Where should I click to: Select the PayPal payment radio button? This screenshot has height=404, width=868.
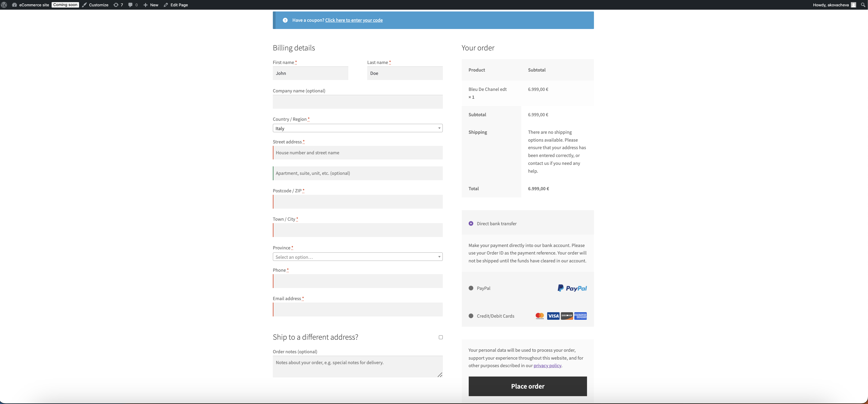[x=471, y=288]
